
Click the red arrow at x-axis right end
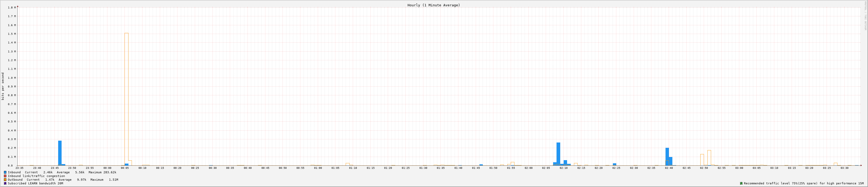point(861,165)
